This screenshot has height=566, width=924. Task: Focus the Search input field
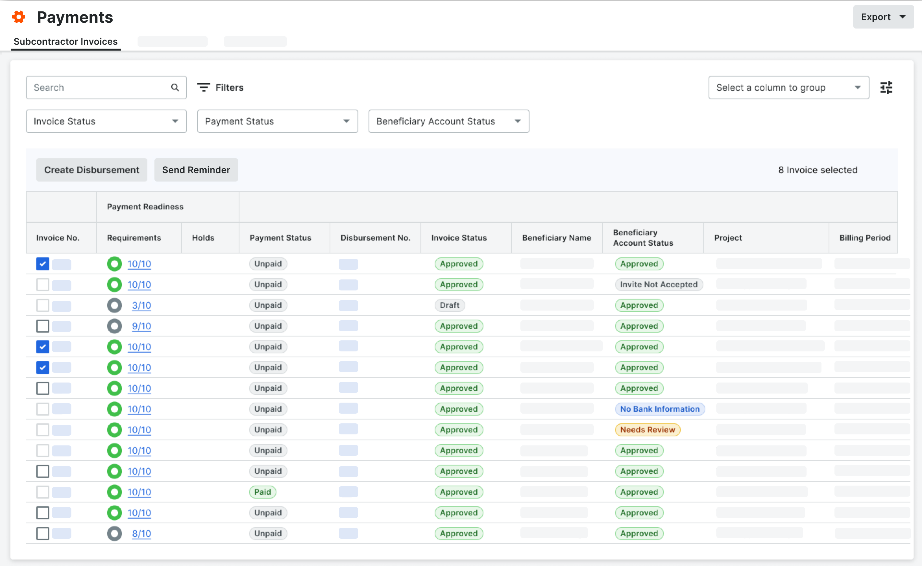[x=106, y=88]
